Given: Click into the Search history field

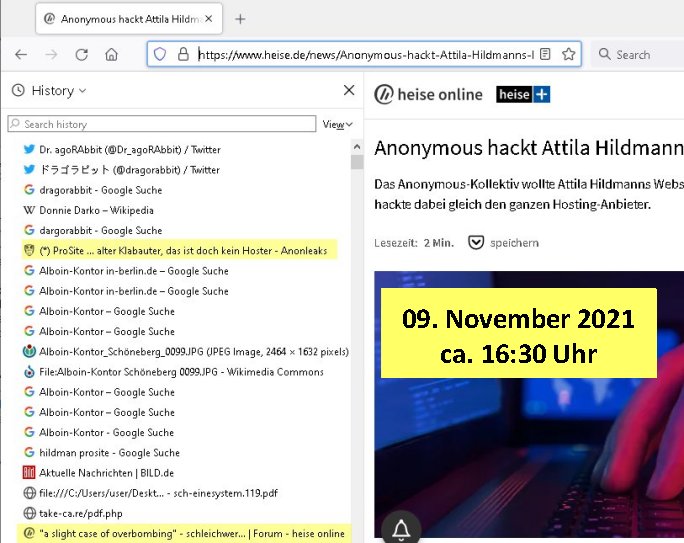Looking at the screenshot, I should 161,124.
